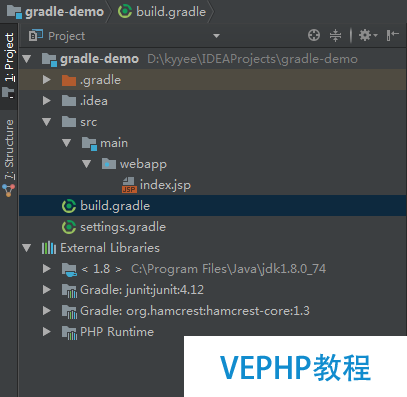Viewport: 407px width, 397px height.
Task: Click the Gradle icon beside build.gradle breadcrumb
Action: tap(125, 12)
